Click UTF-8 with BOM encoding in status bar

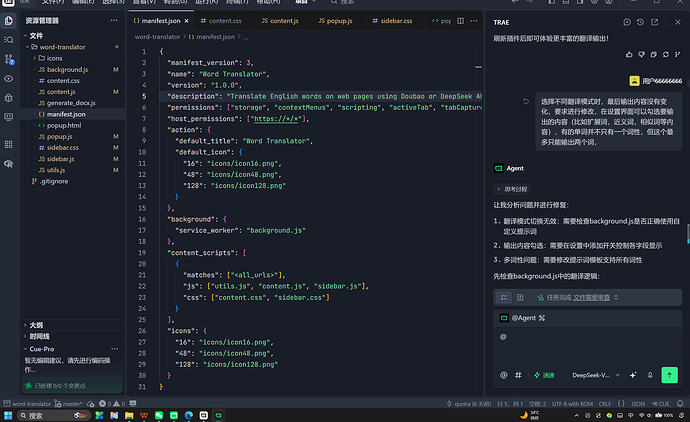(x=572, y=404)
